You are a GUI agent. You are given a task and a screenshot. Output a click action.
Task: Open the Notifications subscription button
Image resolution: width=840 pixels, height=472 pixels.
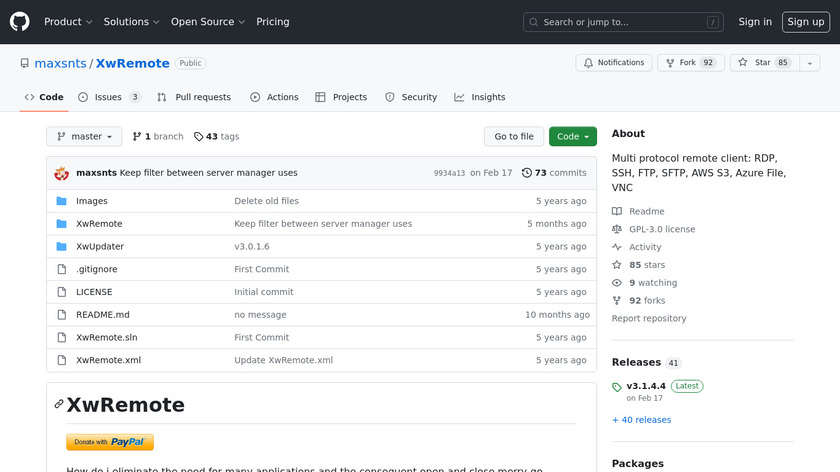click(613, 63)
